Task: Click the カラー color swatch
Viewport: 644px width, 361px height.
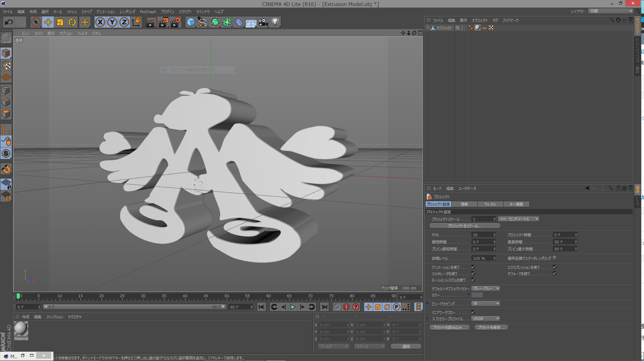Action: pos(477,295)
